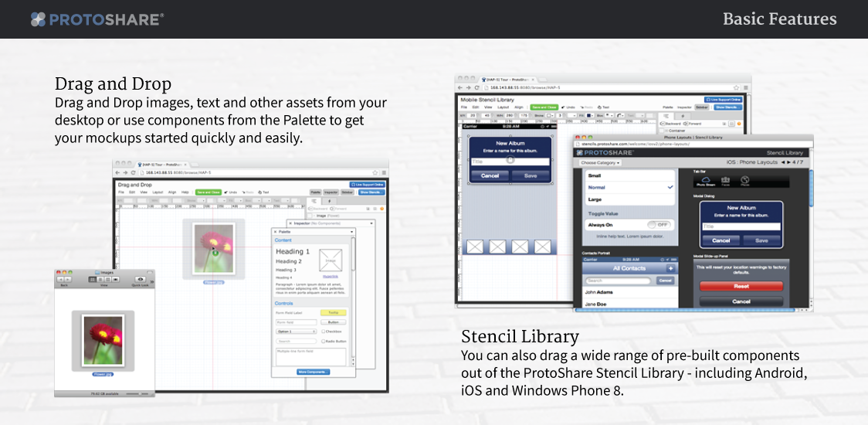Click the Image placeholder component in Palette

coord(331,260)
